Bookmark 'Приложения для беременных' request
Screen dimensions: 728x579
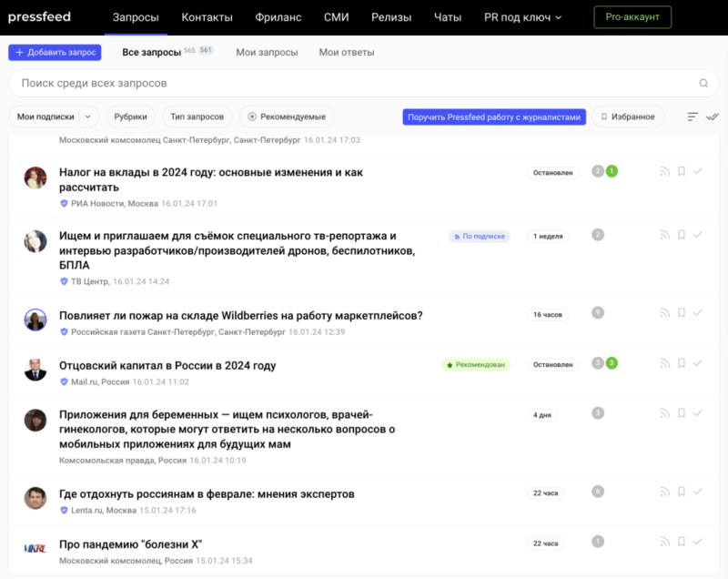[x=681, y=413]
